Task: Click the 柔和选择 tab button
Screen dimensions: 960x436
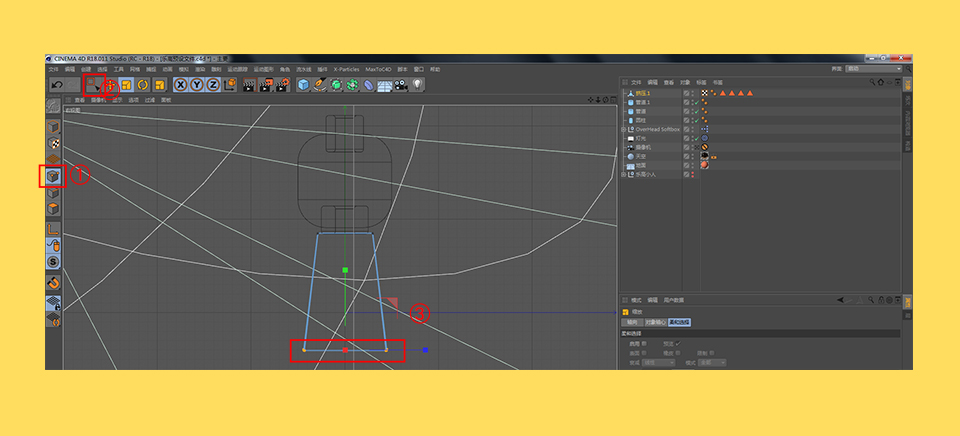Action: click(680, 322)
